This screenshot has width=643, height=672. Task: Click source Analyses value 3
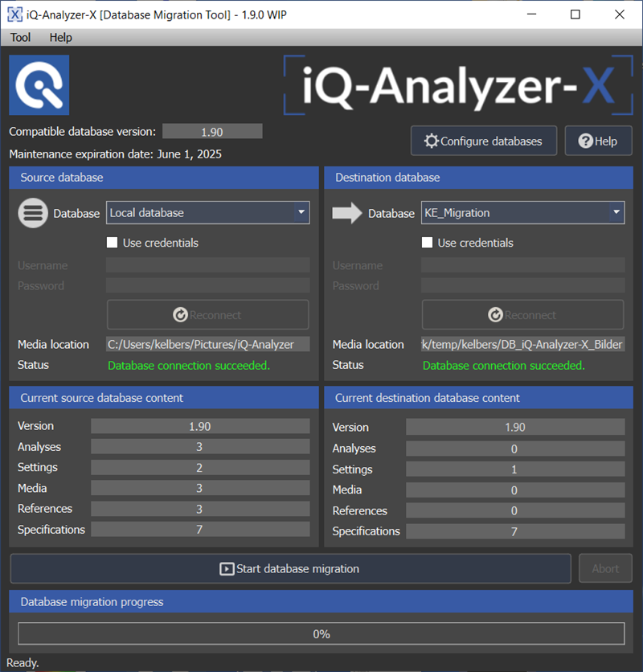[x=200, y=447]
